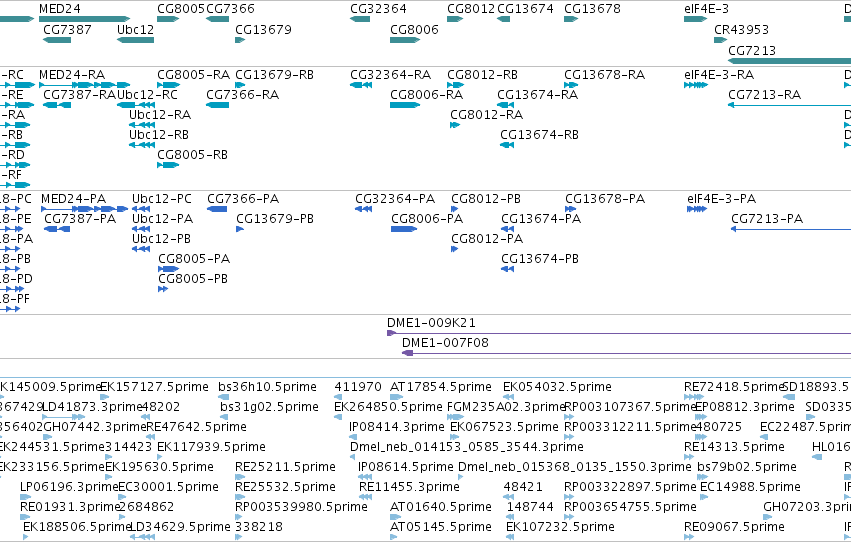This screenshot has height=542, width=851.
Task: Select the CG8005-PB protein label
Action: (x=193, y=278)
